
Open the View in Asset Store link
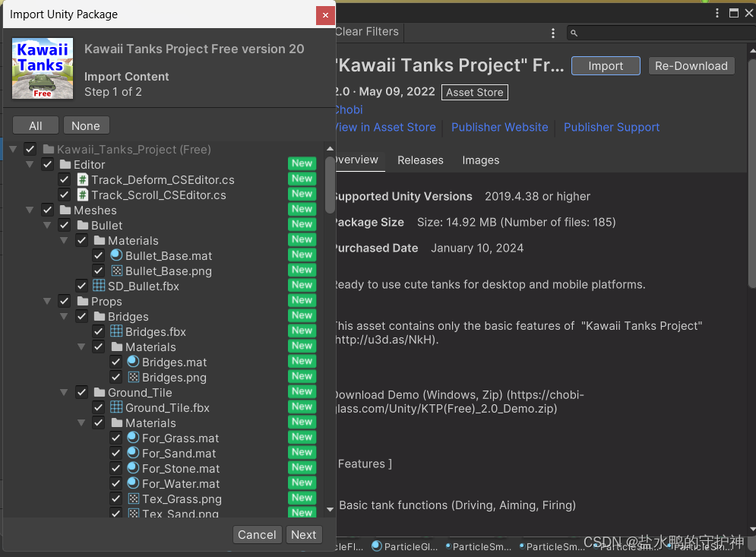point(386,128)
